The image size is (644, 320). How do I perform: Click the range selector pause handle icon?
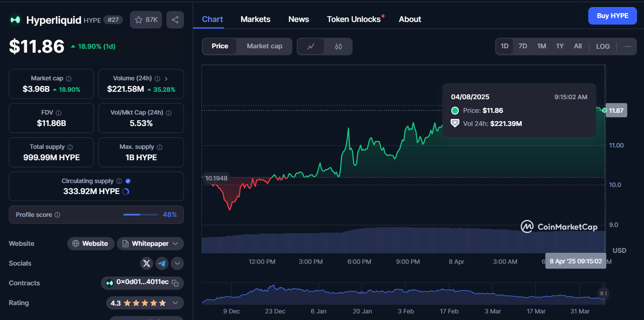tap(603, 294)
